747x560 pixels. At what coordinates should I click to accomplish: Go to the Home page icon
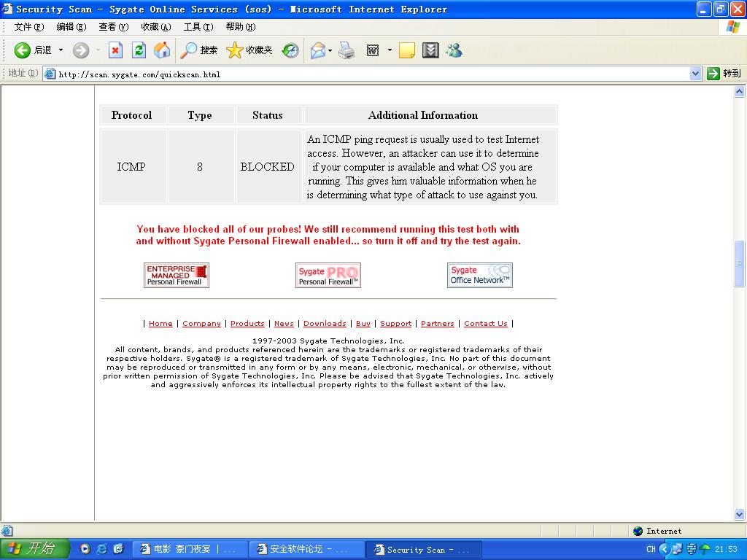pyautogui.click(x=162, y=50)
